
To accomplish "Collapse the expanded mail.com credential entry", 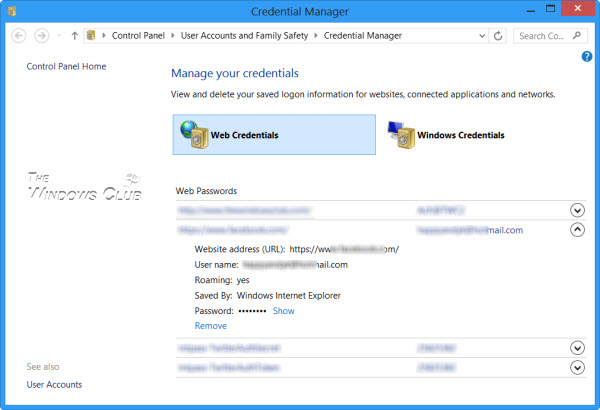I will click(577, 230).
